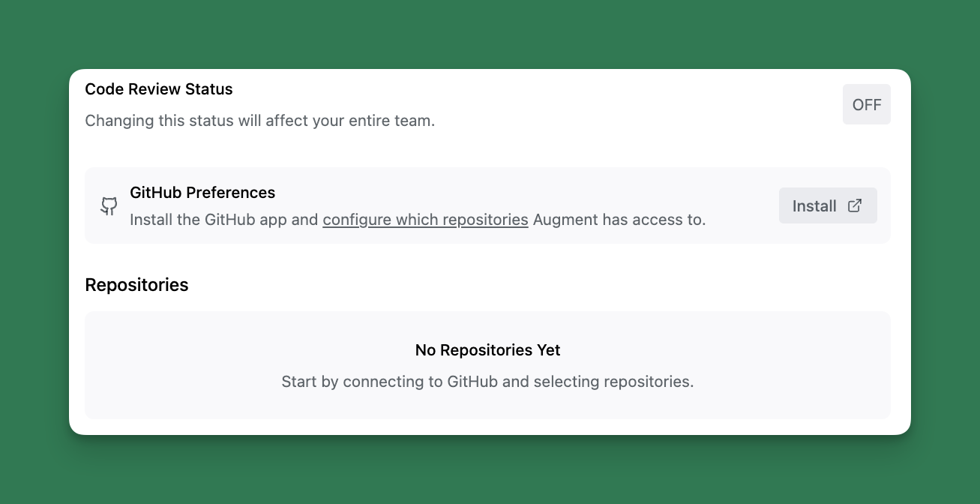The width and height of the screenshot is (980, 504).
Task: Click the GitHub Preferences title
Action: [202, 193]
